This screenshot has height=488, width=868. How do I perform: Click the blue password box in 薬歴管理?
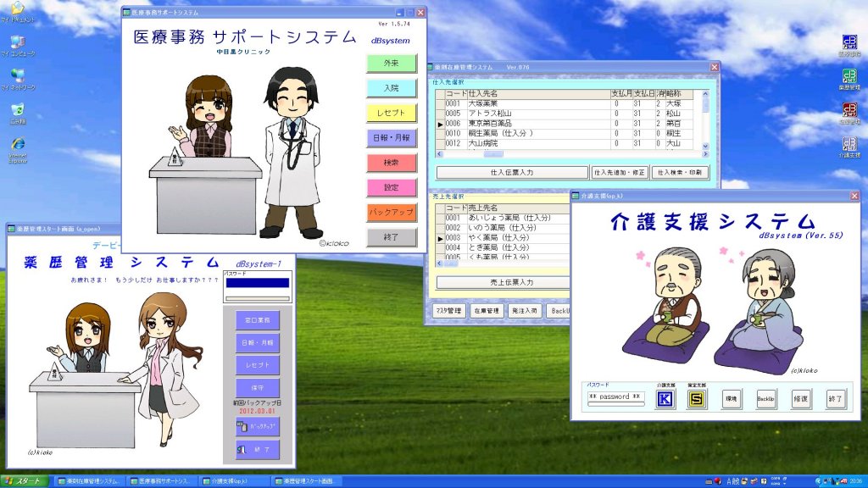point(258,283)
